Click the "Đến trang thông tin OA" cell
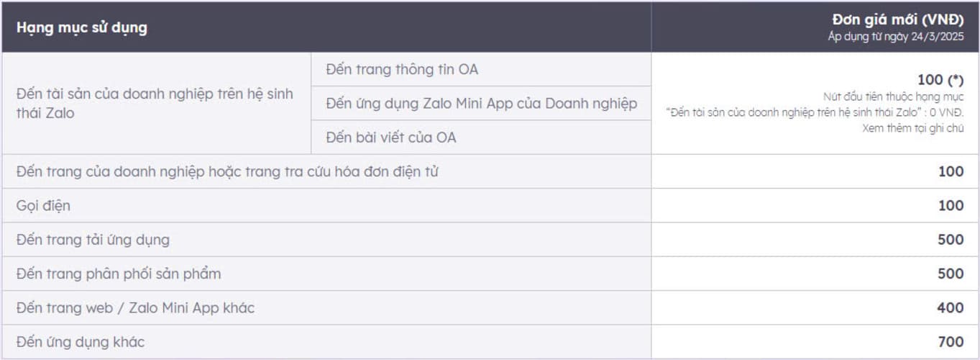980x360 pixels. tap(401, 70)
